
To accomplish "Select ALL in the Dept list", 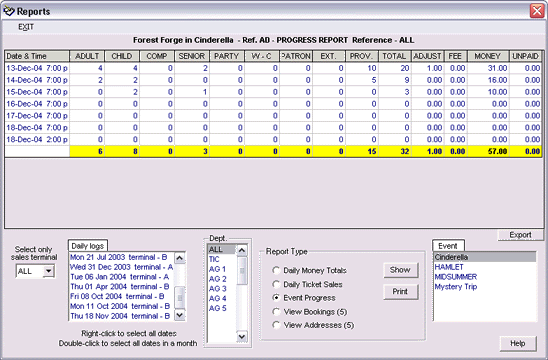I will click(x=222, y=250).
